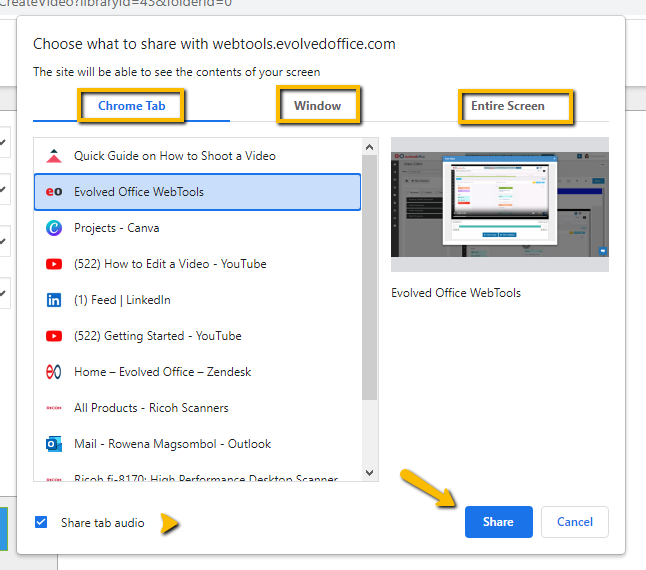Click the tab list scrollbar thumb
This screenshot has height=570, width=646.
pos(370,277)
